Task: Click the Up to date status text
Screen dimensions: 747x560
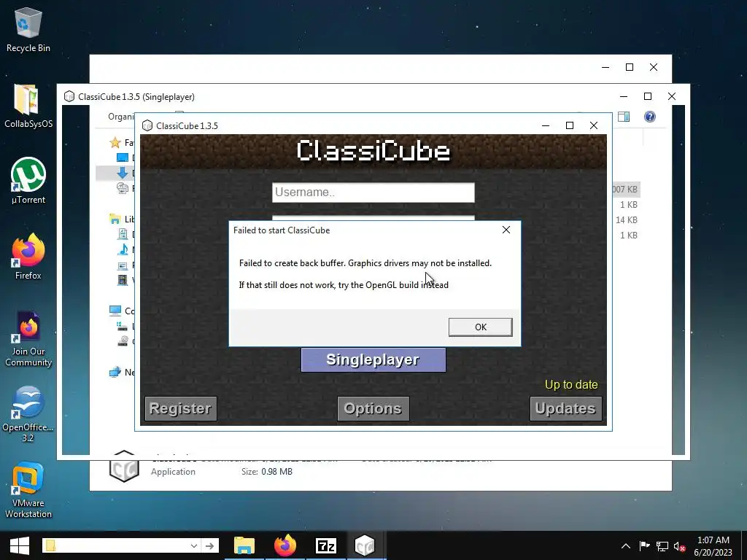Action: pyautogui.click(x=571, y=385)
